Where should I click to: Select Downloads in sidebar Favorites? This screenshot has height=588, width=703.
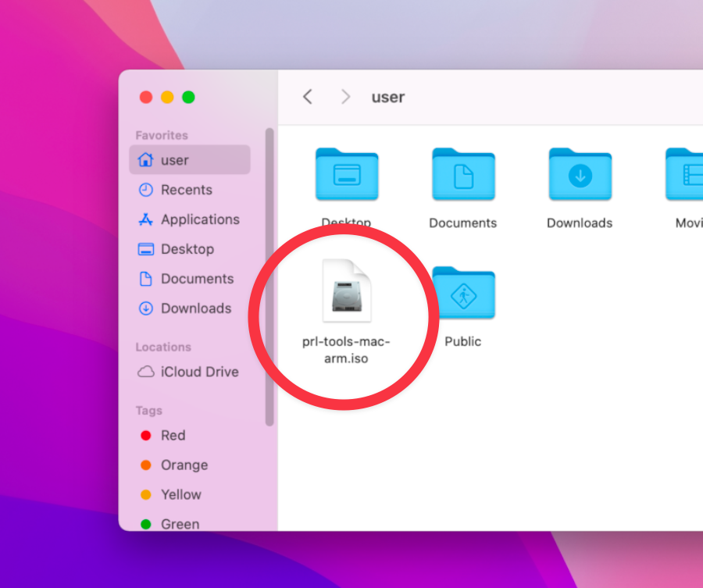195,308
